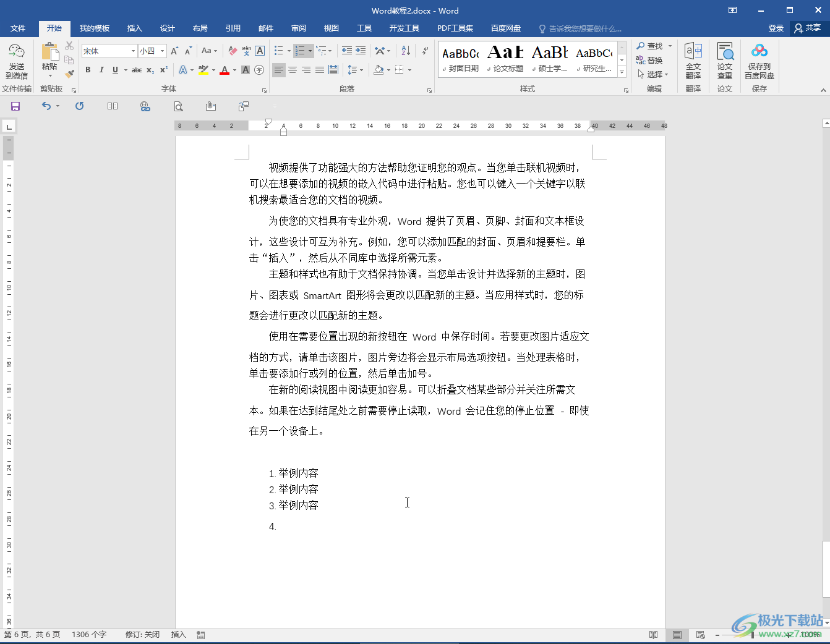The image size is (830, 644).
Task: Toggle bold formatting
Action: pos(88,70)
